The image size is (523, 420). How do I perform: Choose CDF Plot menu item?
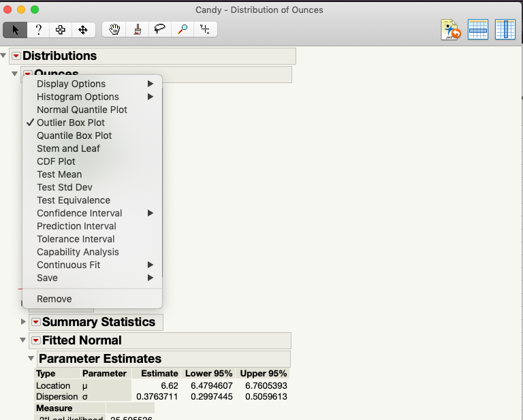[92, 161]
